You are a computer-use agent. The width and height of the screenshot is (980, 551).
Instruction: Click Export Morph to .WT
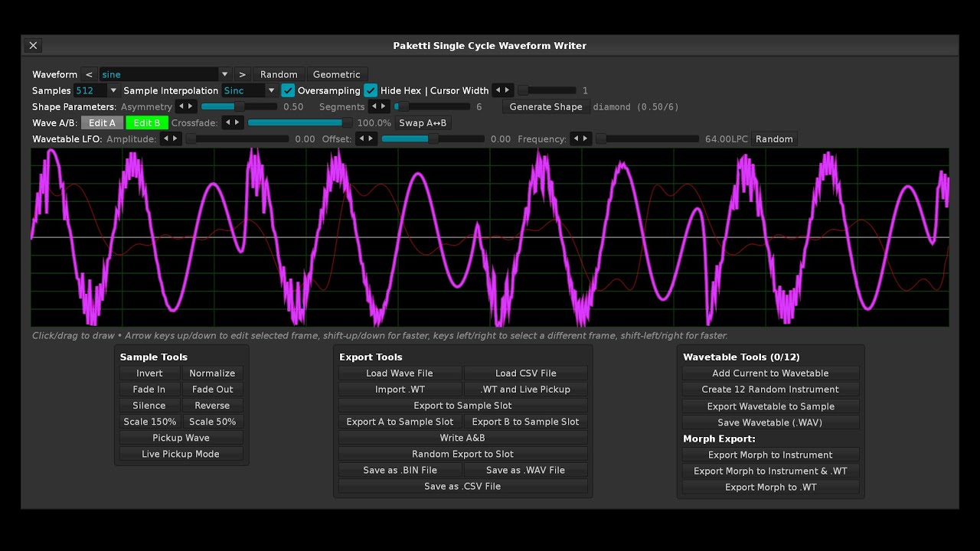[x=770, y=487]
